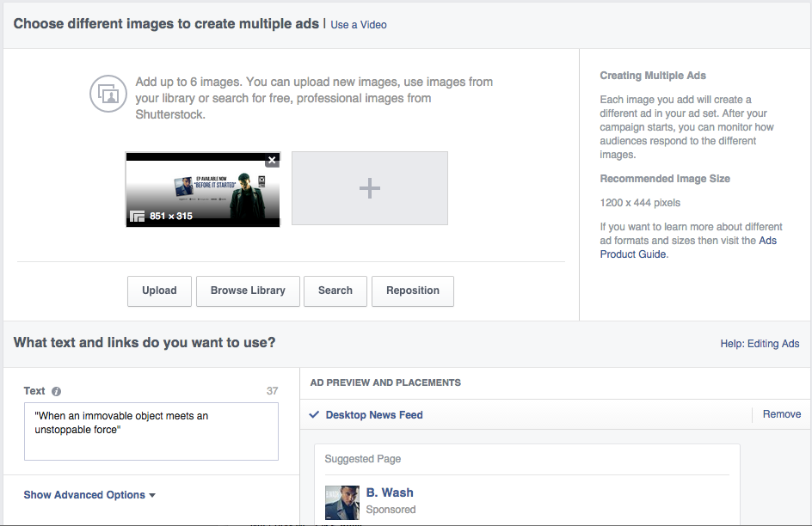Screen dimensions: 812x526
Task: Follow the Use a Video link
Action: (359, 25)
